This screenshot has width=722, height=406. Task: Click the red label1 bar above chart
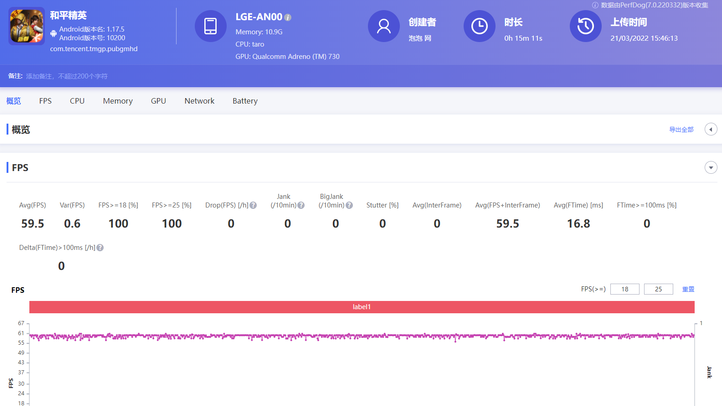click(361, 307)
